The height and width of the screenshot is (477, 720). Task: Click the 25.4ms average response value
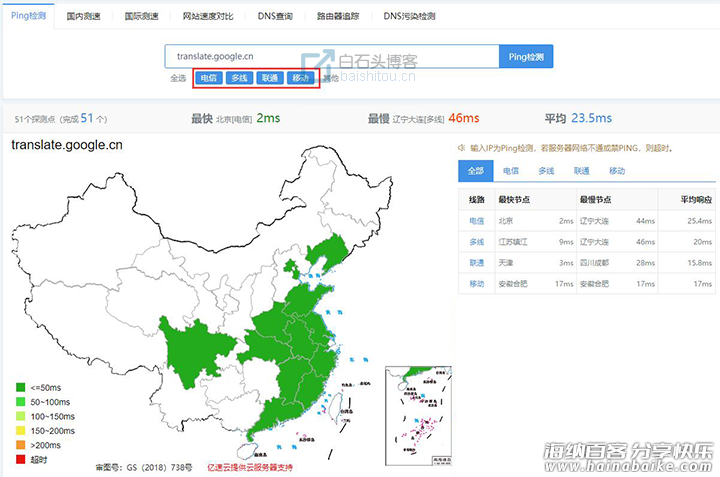tap(700, 221)
